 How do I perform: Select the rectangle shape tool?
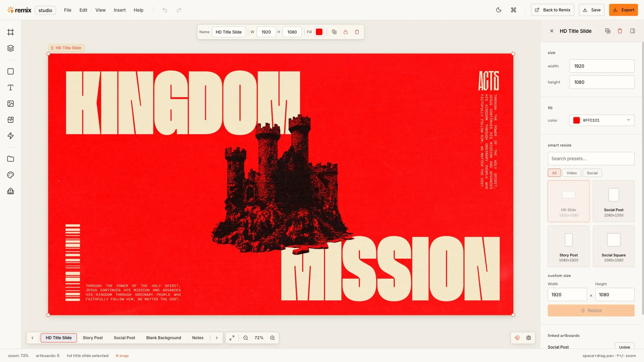[x=11, y=71]
